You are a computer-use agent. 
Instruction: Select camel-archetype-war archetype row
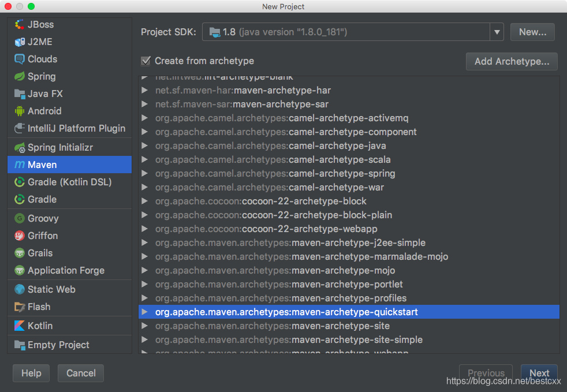click(349, 187)
